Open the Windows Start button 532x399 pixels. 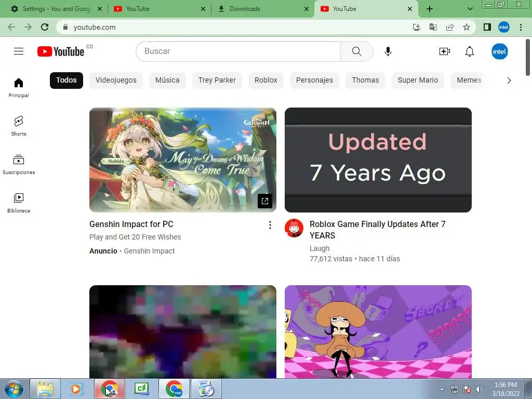tap(14, 389)
